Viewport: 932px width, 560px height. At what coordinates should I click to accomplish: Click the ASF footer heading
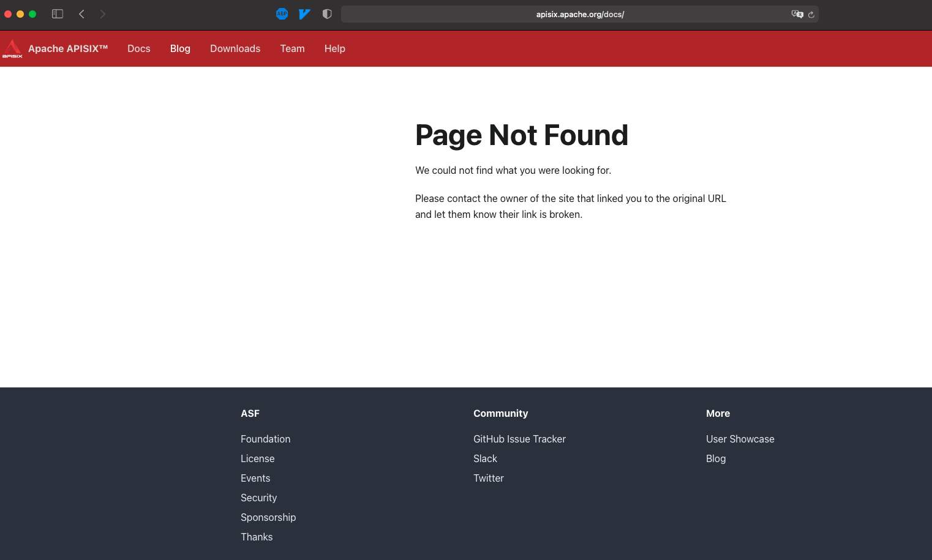pos(250,413)
